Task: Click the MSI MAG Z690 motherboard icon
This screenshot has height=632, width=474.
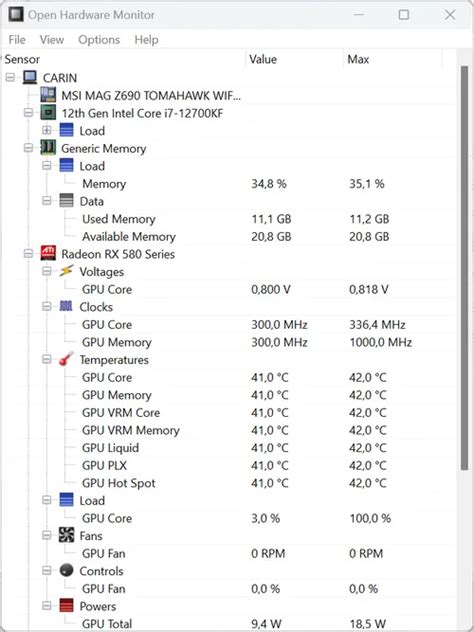Action: (x=48, y=96)
